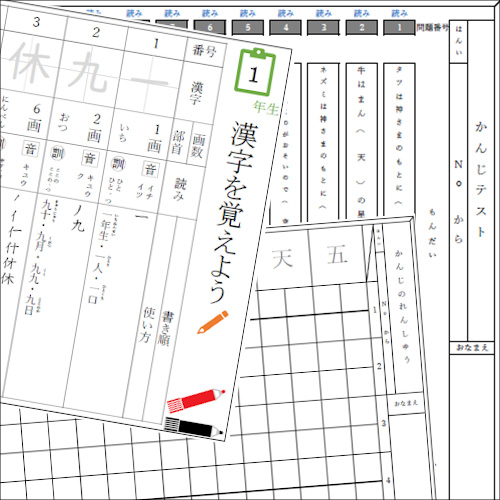The height and width of the screenshot is (500, 500).
Task: Click the 音 box in column 1
Action: coord(150,169)
